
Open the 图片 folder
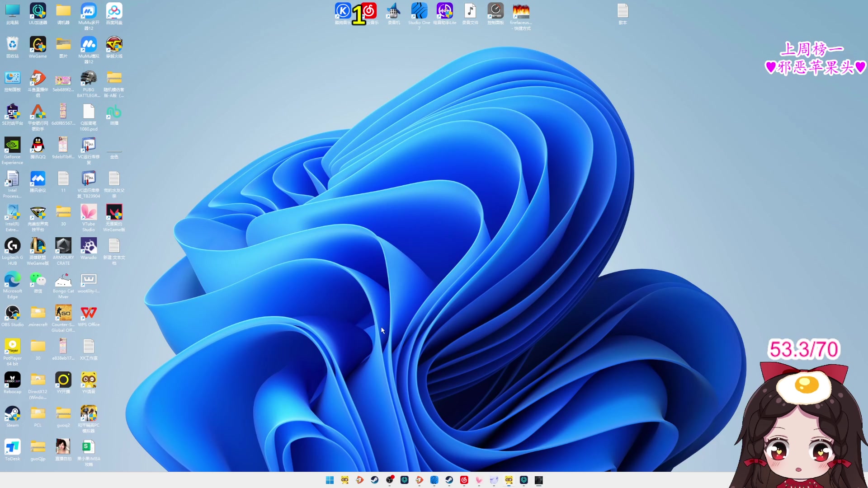click(x=63, y=47)
